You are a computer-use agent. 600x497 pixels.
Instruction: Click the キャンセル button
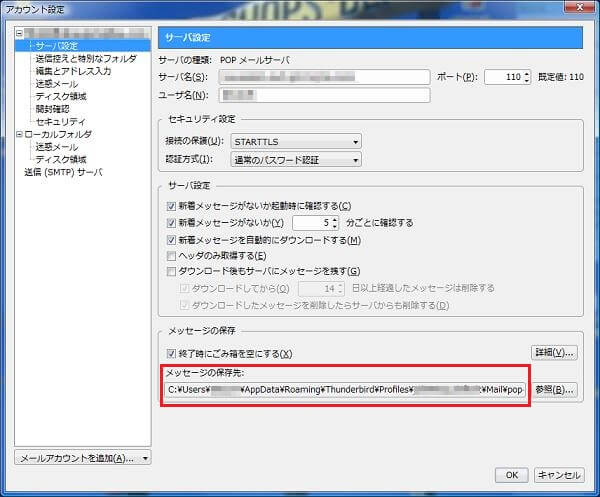click(559, 475)
